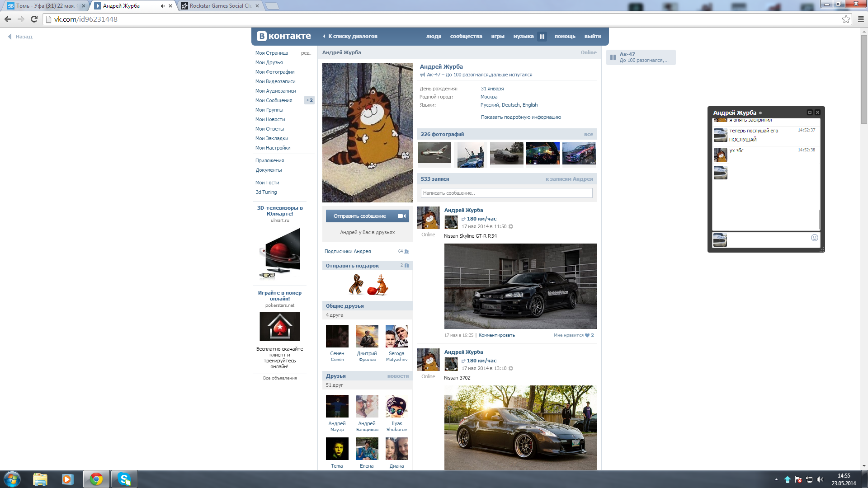Open Мои Настройки in sidebar
Screen dimensions: 868x488
(273, 148)
